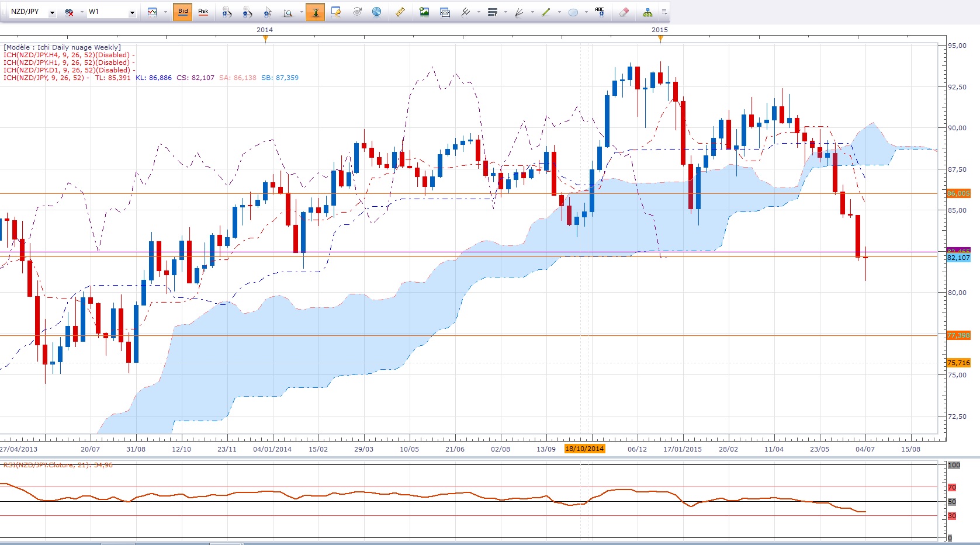Click the SA: 86,138 value
Viewport: 980px width, 545px height.
[x=238, y=78]
